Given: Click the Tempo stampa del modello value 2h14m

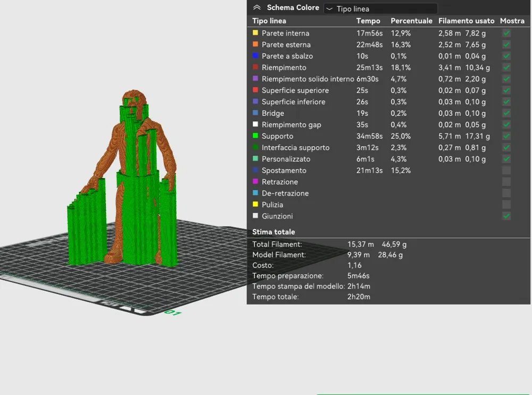Looking at the screenshot, I should click(359, 287).
